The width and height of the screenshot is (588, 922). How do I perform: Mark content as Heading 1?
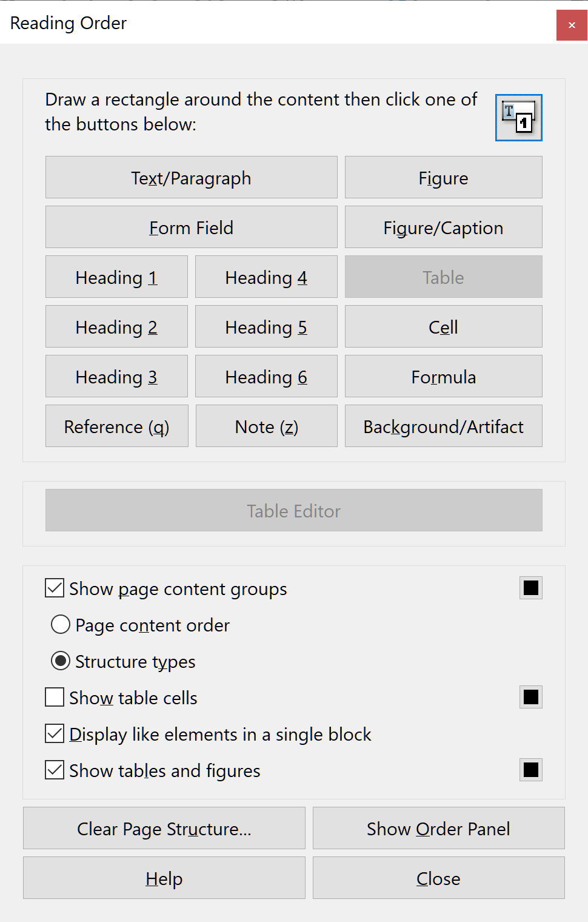(116, 277)
